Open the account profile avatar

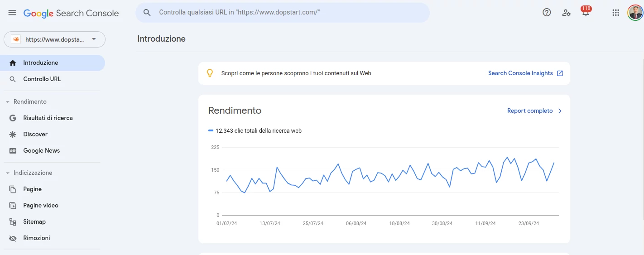click(x=635, y=13)
